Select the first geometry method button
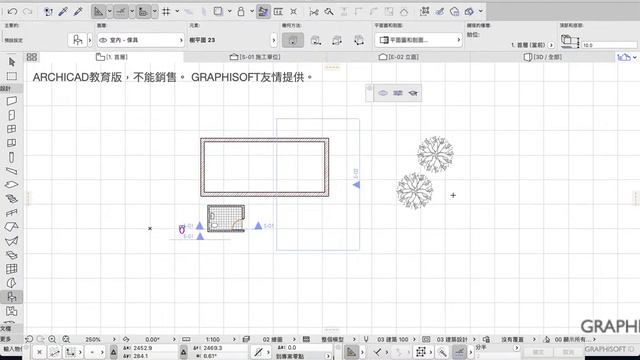 pos(293,40)
